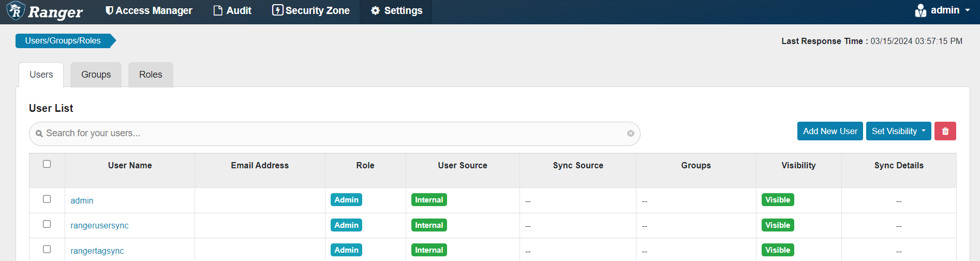
Task: Click the Security Zone lightning icon
Action: click(277, 10)
